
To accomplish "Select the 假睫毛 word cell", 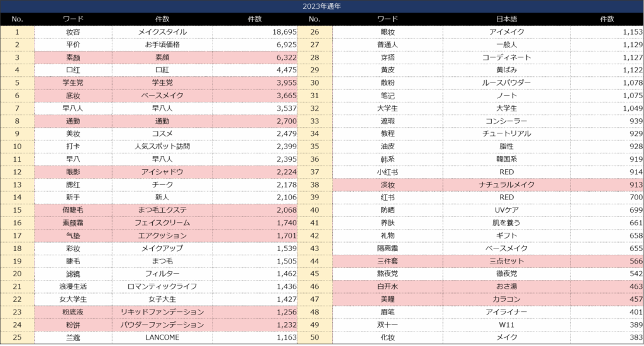I will (73, 209).
